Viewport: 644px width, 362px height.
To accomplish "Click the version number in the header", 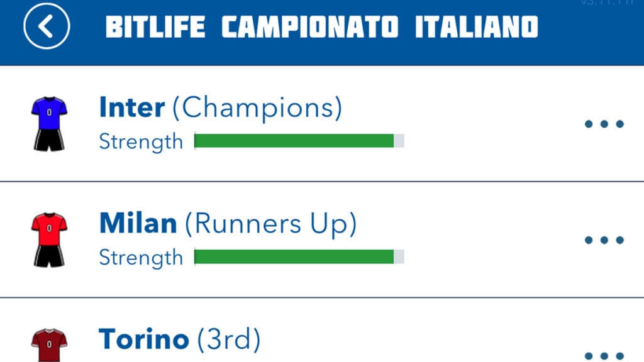I will click(x=606, y=3).
